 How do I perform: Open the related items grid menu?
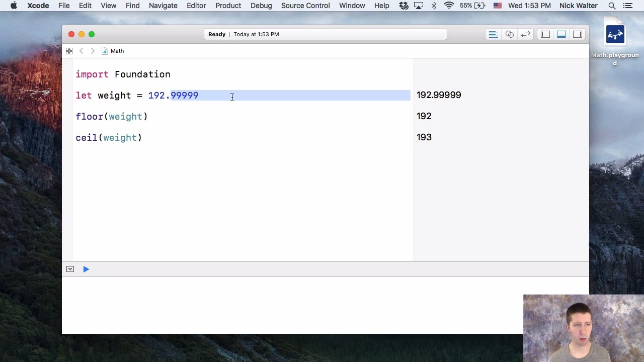(x=69, y=51)
